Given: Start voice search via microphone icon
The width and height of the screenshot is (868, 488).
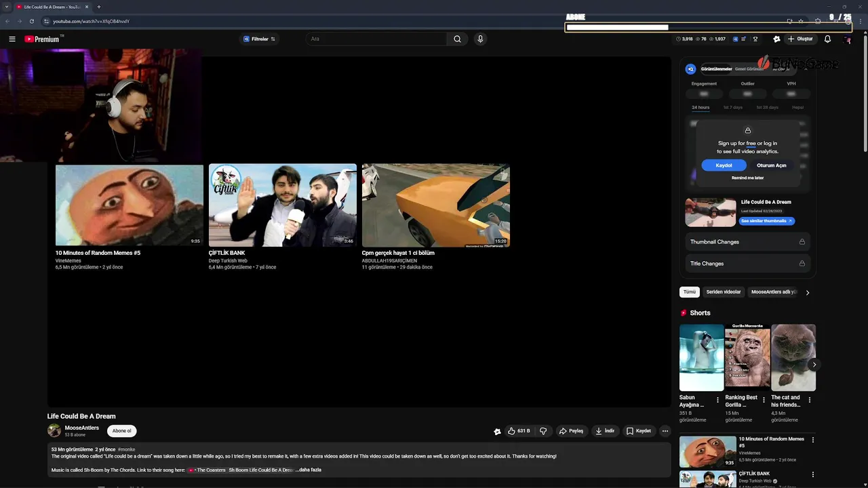Looking at the screenshot, I should pos(480,39).
